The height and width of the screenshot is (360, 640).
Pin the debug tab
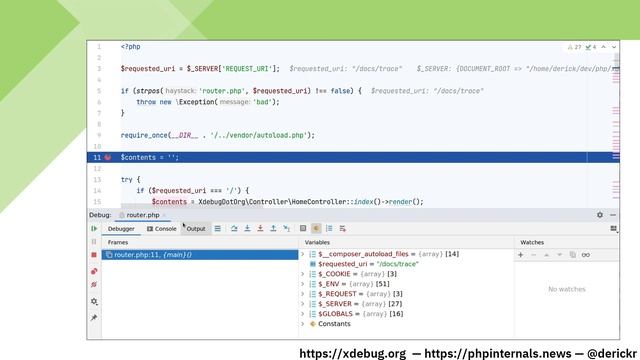pyautogui.click(x=94, y=318)
